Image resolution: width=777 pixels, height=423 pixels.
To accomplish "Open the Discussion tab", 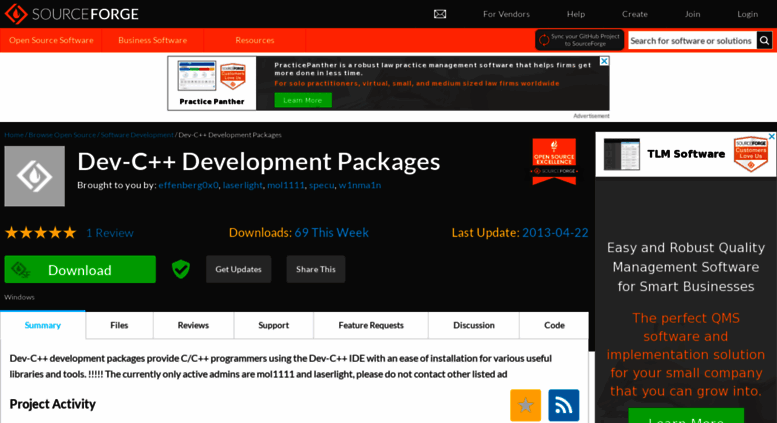I will [474, 325].
